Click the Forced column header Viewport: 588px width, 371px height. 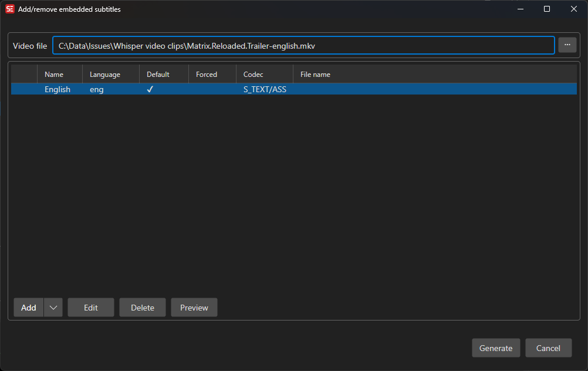[x=212, y=75]
